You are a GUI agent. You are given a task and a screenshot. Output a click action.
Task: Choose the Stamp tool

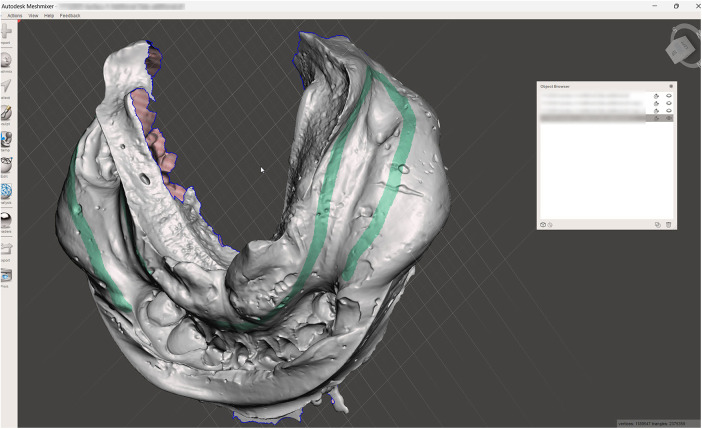click(x=6, y=139)
